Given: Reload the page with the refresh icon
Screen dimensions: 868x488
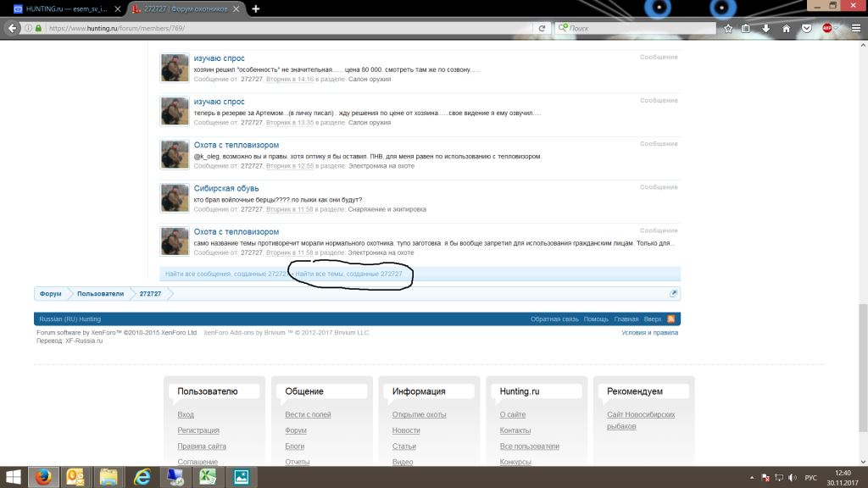Looking at the screenshot, I should coord(542,28).
